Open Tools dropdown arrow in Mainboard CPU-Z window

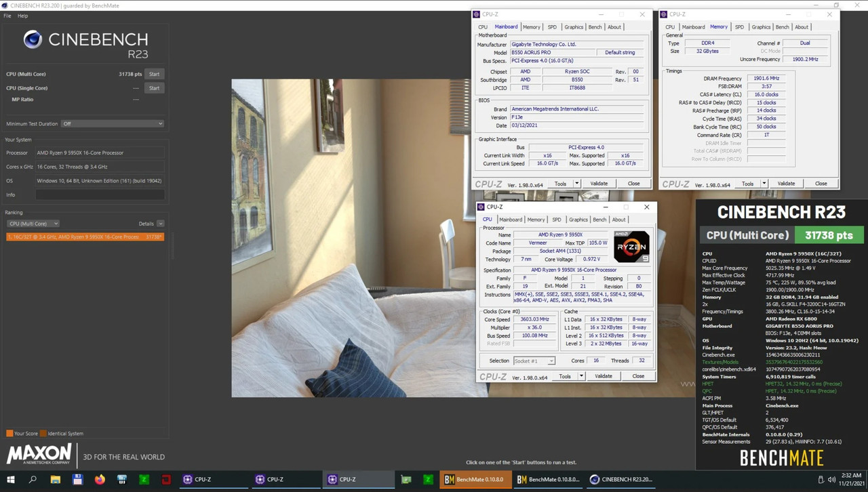pos(577,184)
